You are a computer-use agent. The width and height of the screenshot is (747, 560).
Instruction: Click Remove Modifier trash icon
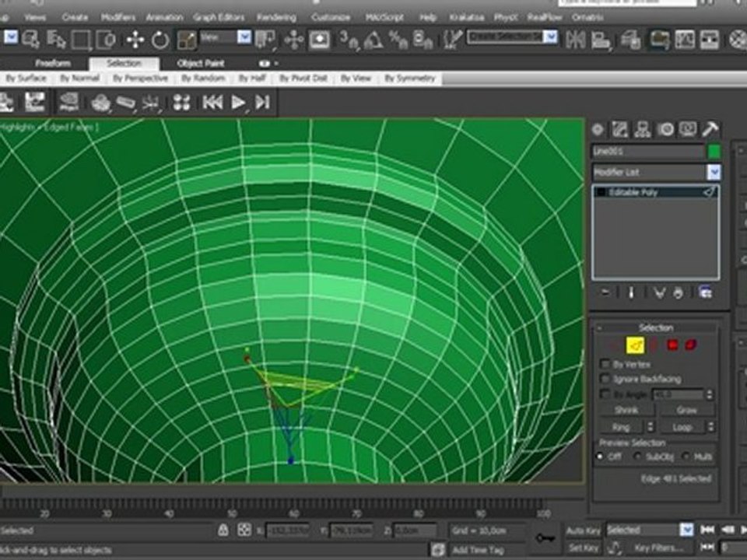pyautogui.click(x=678, y=293)
